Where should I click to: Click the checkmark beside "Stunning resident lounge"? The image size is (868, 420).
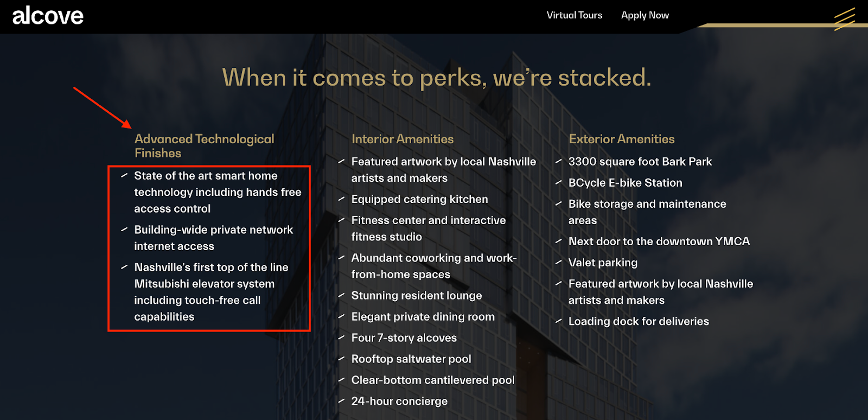(341, 296)
